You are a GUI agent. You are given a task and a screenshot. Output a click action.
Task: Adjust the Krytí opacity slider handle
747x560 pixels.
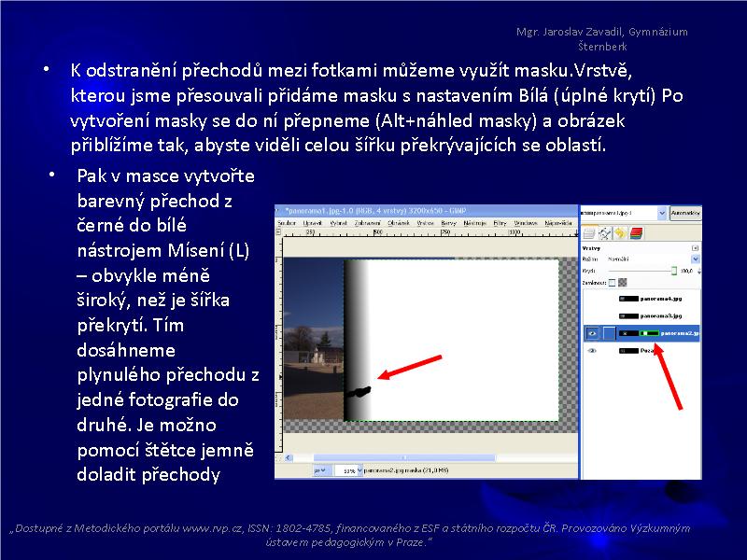click(673, 271)
